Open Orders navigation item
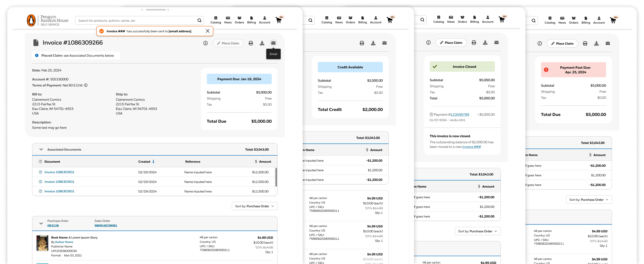 coord(239,20)
